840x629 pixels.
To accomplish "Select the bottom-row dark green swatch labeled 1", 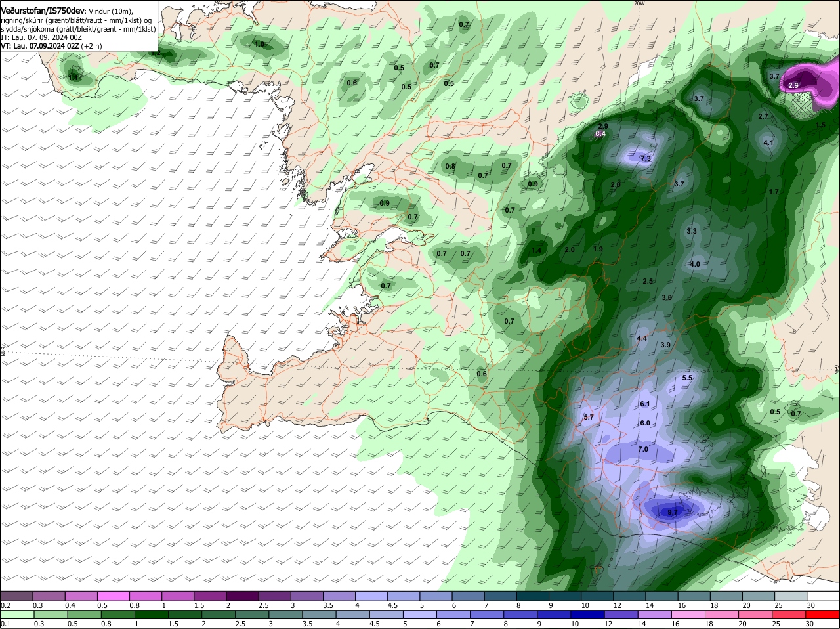I will pos(152,615).
